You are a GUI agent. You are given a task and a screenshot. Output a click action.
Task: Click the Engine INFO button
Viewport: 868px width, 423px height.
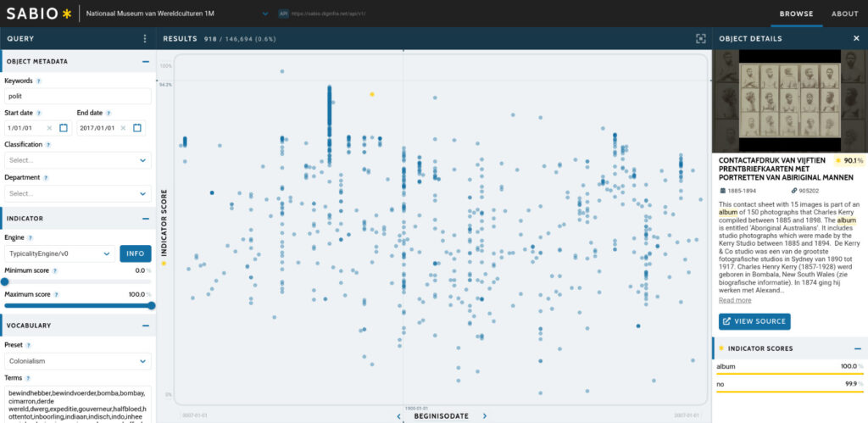[x=135, y=253]
